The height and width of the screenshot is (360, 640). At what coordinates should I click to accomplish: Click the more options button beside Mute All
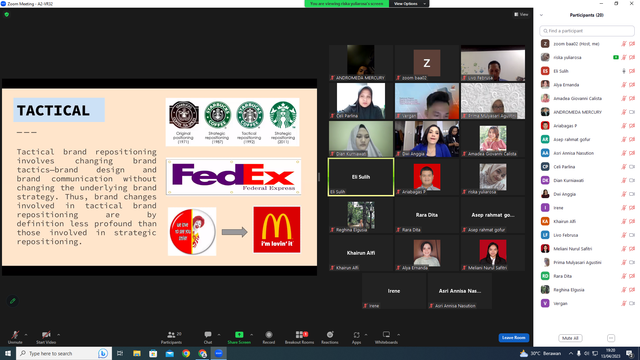(611, 338)
